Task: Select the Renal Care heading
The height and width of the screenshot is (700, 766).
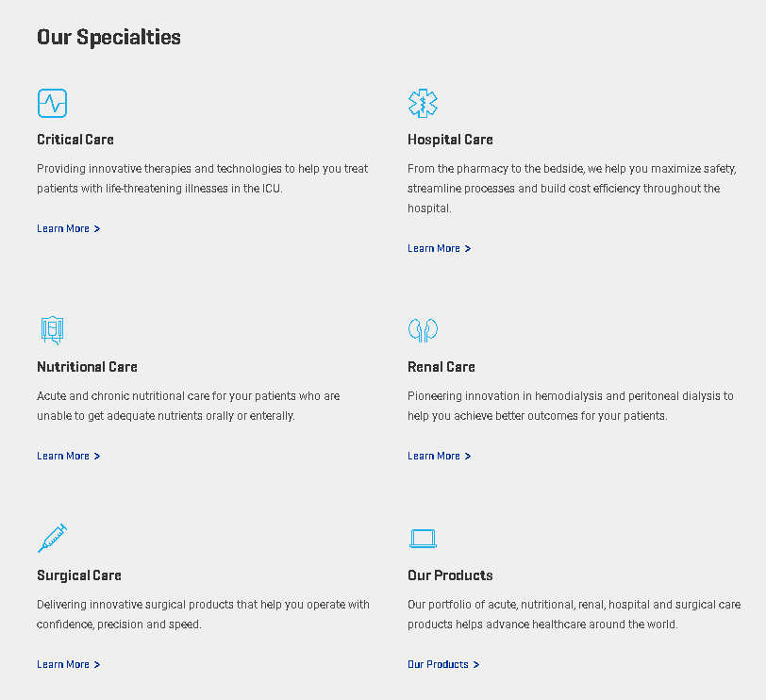Action: (441, 367)
